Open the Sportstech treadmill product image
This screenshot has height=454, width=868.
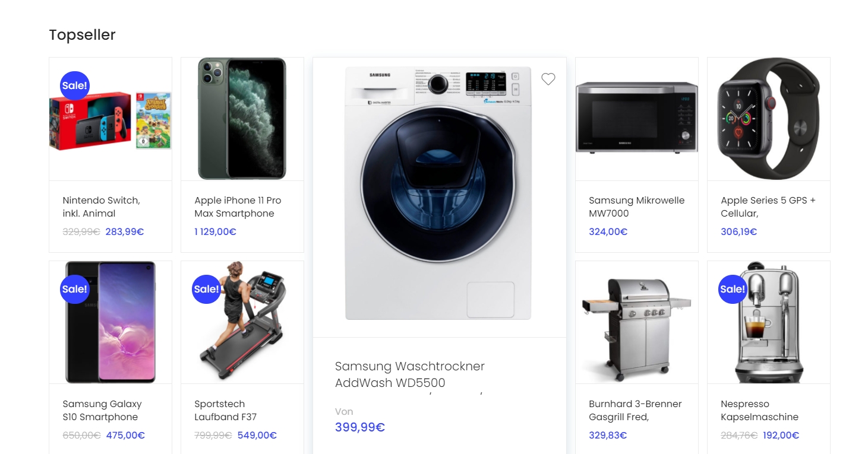(x=242, y=323)
